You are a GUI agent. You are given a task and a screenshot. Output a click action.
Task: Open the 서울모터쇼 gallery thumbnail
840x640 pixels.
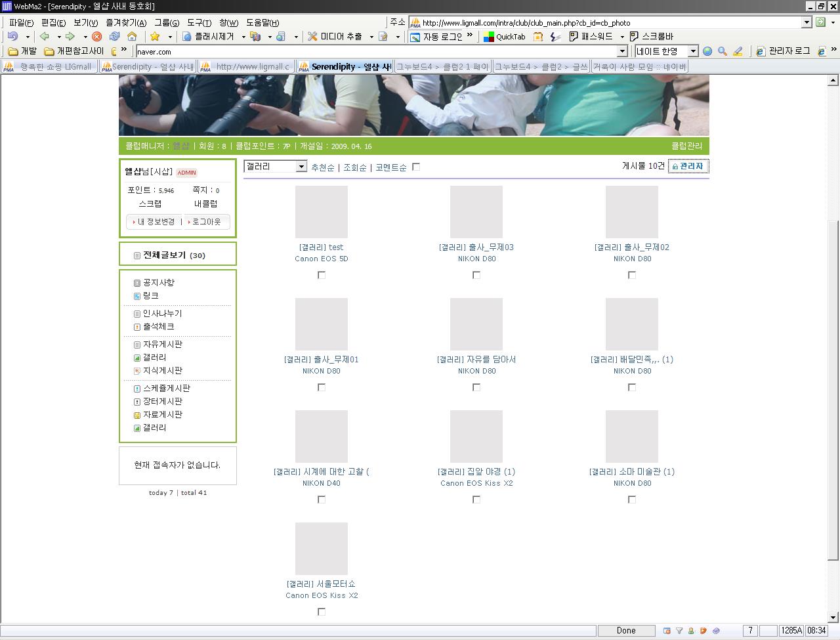tap(322, 549)
